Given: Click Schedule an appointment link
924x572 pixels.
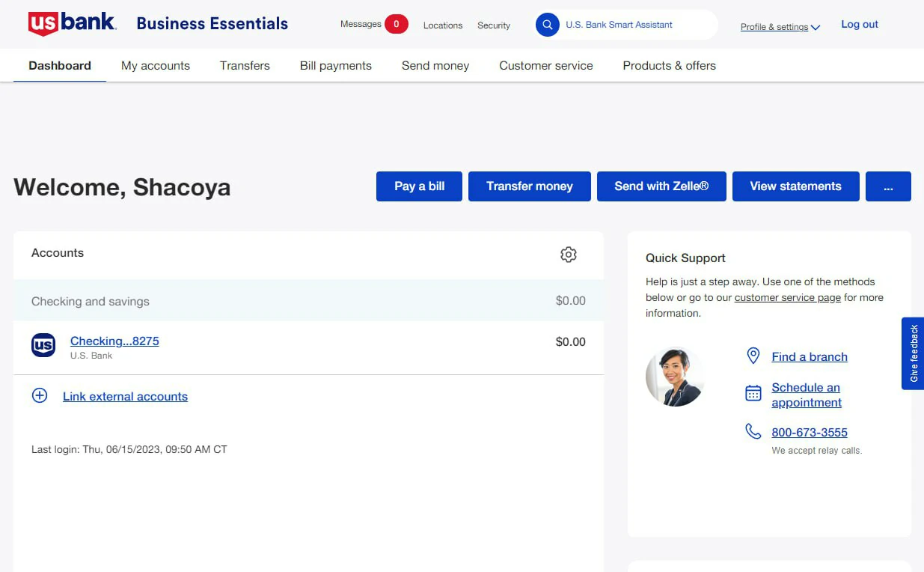Looking at the screenshot, I should (807, 395).
